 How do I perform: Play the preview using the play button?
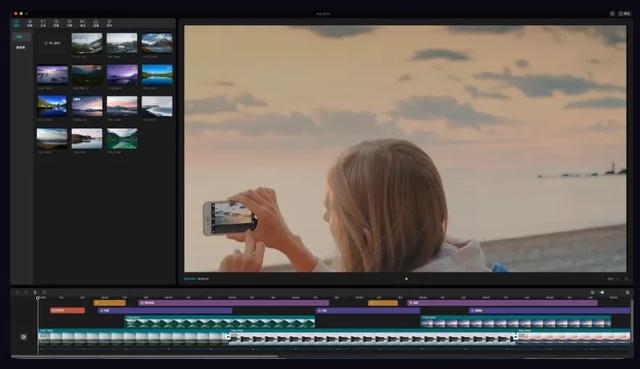pos(406,279)
